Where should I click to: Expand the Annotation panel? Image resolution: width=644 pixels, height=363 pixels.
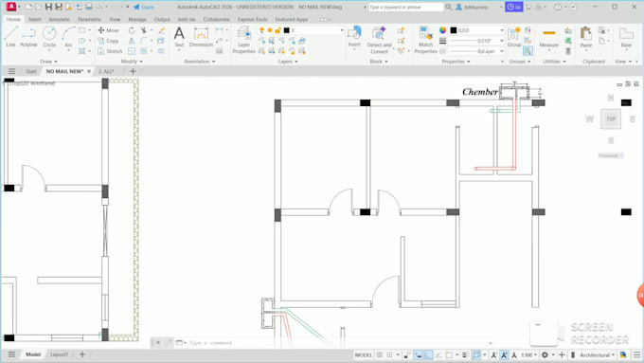200,62
